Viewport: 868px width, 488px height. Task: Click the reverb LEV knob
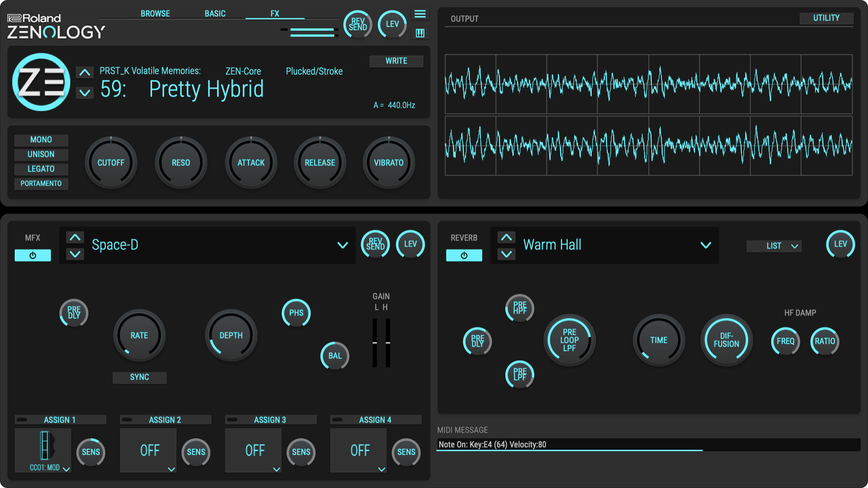pos(841,244)
